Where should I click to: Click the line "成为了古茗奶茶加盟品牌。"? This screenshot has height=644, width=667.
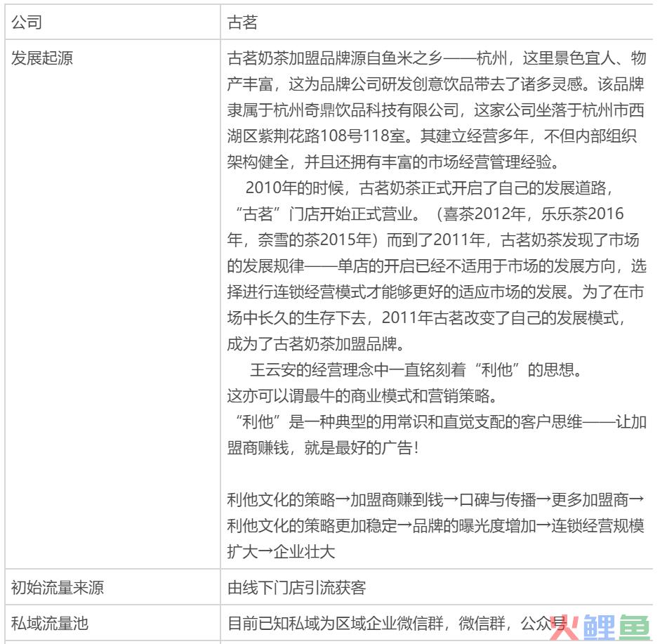coord(316,343)
